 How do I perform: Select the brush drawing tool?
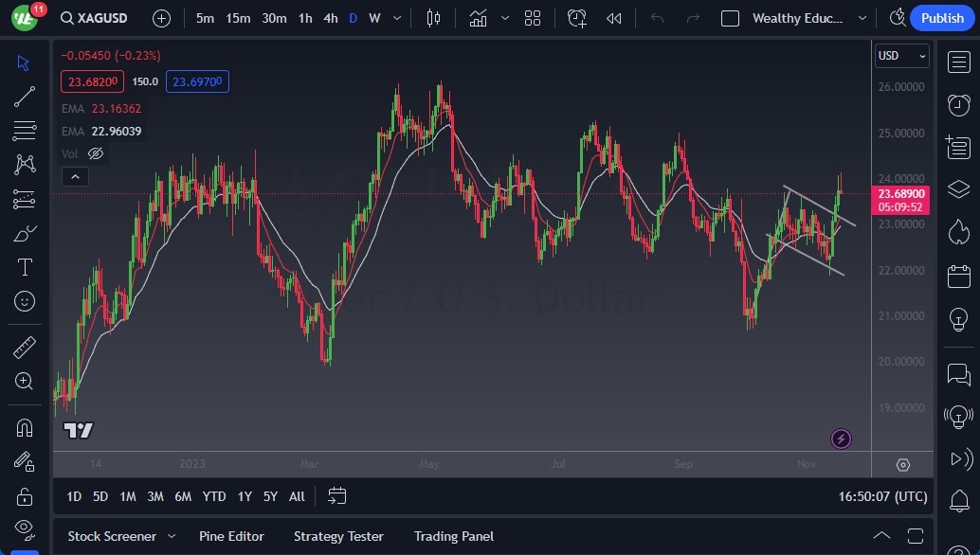coord(25,233)
